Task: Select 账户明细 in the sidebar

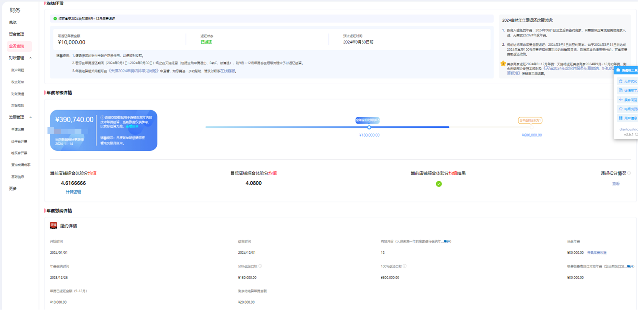Action: [x=18, y=70]
